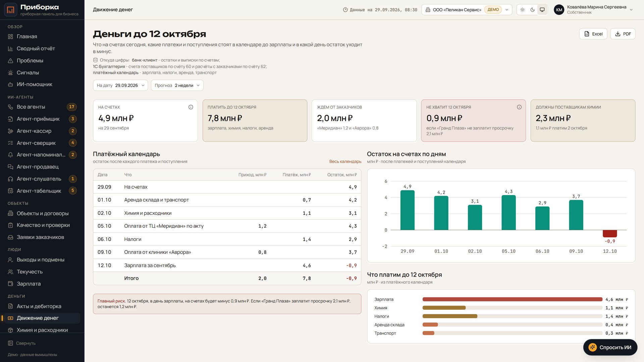Open Объекты и договоры menu item
644x362 pixels.
[42, 214]
